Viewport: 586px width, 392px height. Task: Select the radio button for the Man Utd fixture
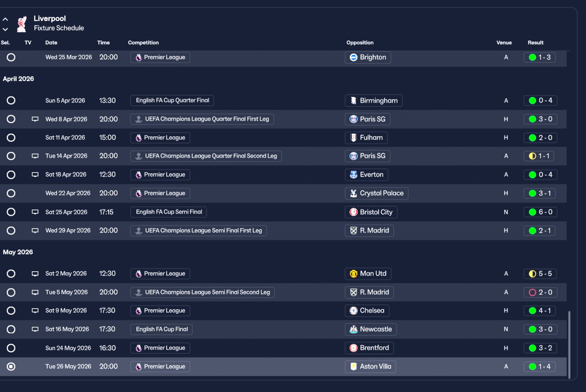coord(11,274)
